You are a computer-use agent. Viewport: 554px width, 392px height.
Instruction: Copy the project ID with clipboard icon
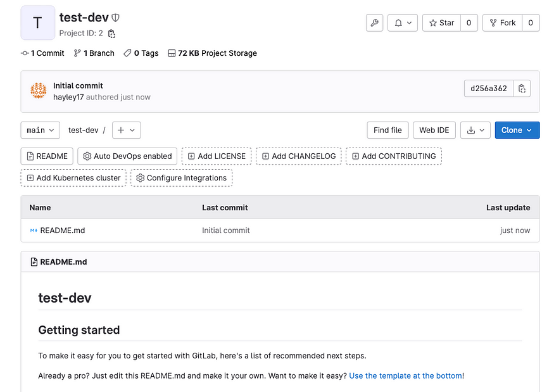tap(111, 34)
